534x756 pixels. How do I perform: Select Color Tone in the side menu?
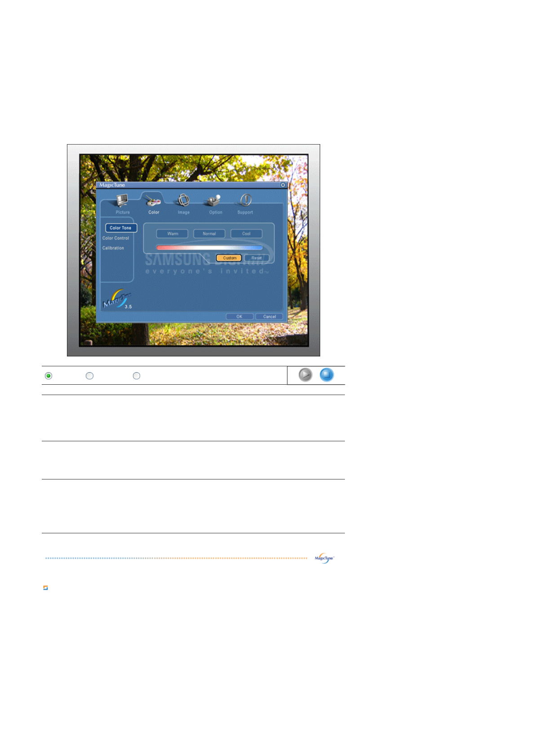click(x=121, y=228)
